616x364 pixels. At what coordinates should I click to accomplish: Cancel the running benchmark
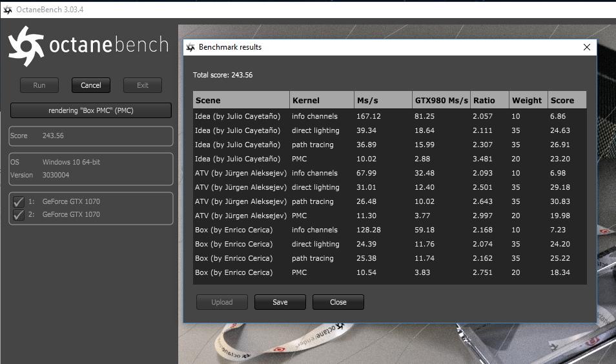91,85
